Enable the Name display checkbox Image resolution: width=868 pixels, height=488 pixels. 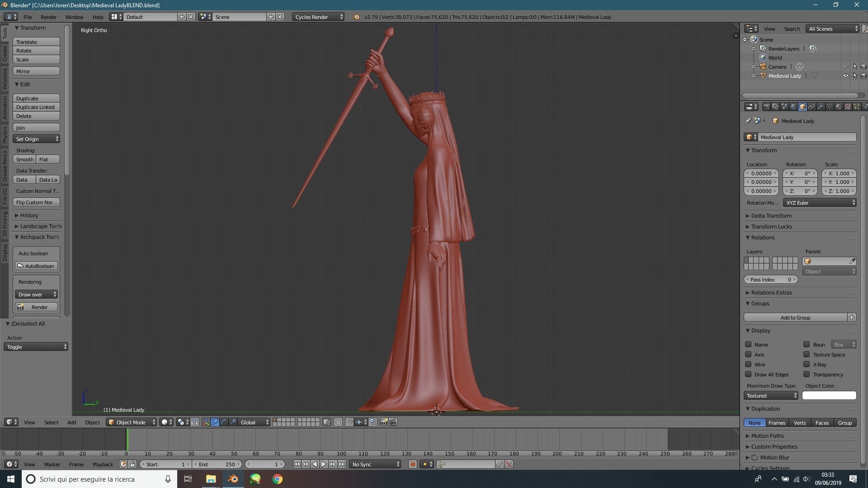[x=748, y=344]
